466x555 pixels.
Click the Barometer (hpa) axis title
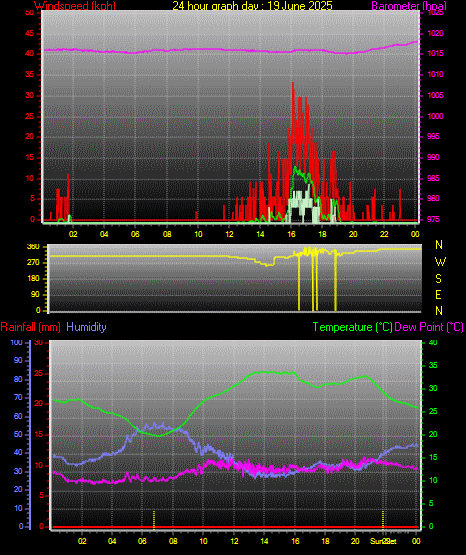tap(409, 6)
